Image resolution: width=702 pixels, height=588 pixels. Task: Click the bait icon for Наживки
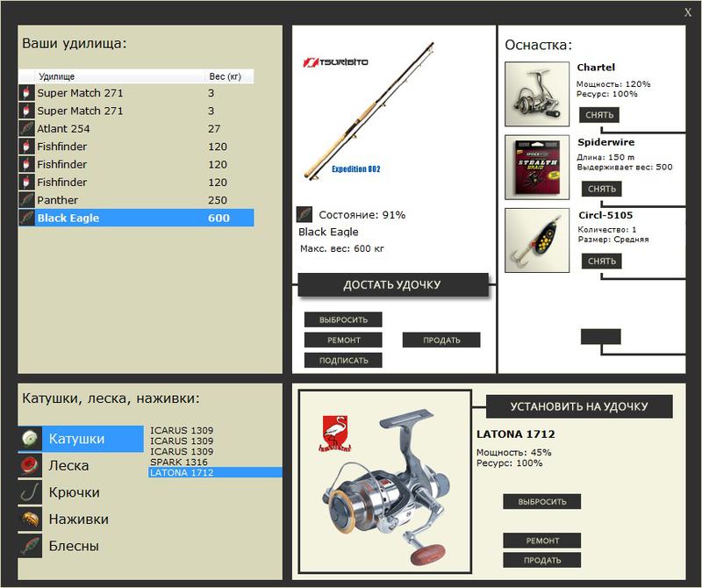[x=30, y=519]
